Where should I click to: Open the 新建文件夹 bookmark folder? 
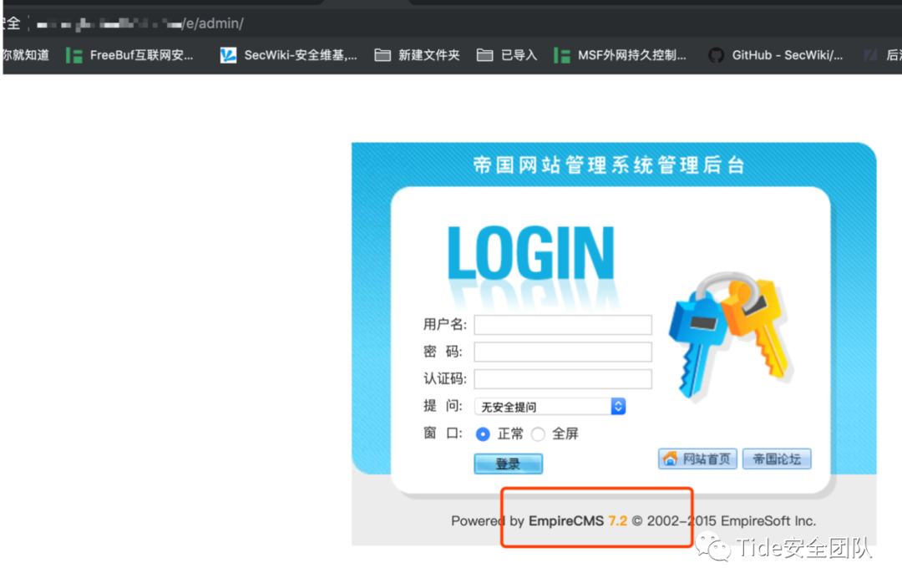click(417, 55)
